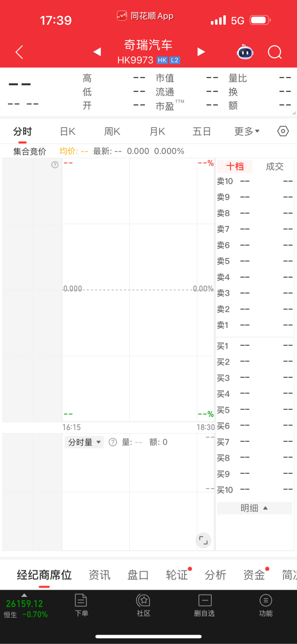Tap the call auction left panel

(32, 290)
